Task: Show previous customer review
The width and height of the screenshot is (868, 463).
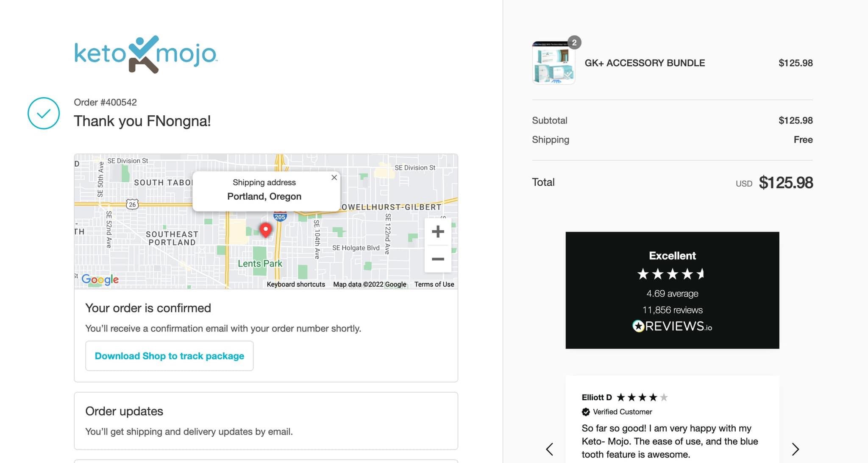Action: [x=550, y=449]
